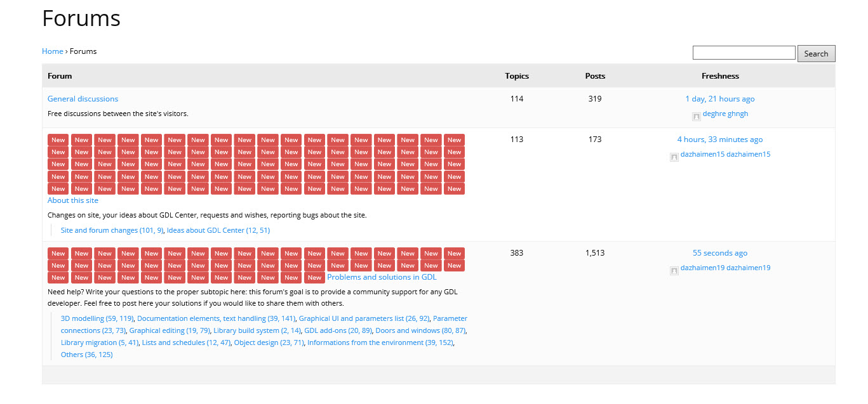Visit the deghre ghngh user profile link
868x404 pixels.
coord(725,114)
